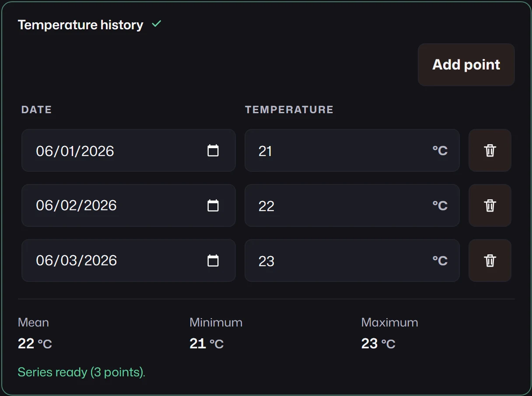Viewport: 532px width, 396px height.
Task: Select the maximum value 23 °C
Action: click(x=378, y=344)
